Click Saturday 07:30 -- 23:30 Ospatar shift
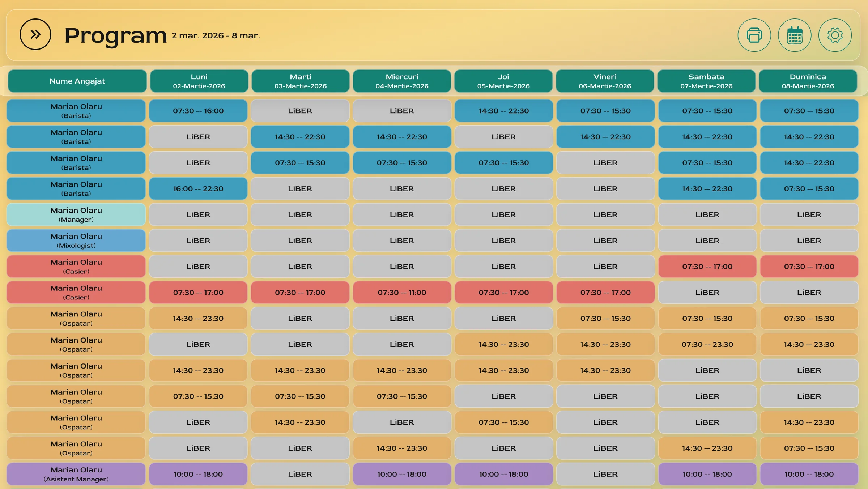This screenshot has height=489, width=868. coord(707,344)
